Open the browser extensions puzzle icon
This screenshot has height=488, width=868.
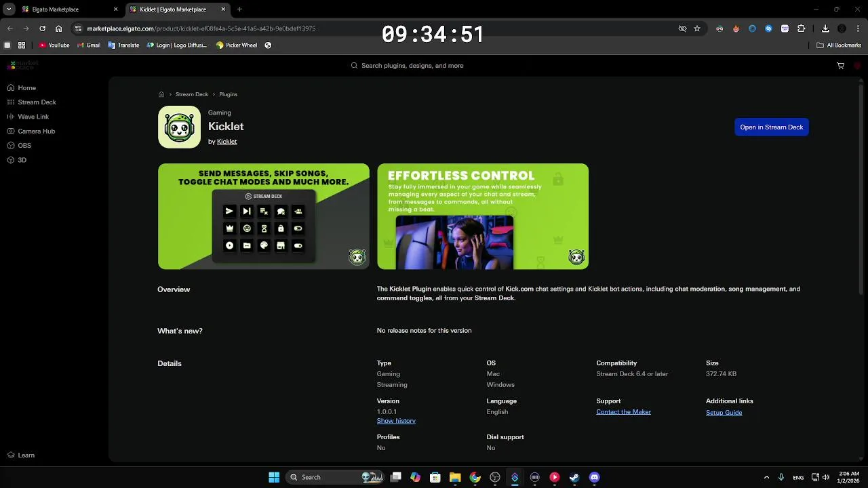[x=802, y=28]
